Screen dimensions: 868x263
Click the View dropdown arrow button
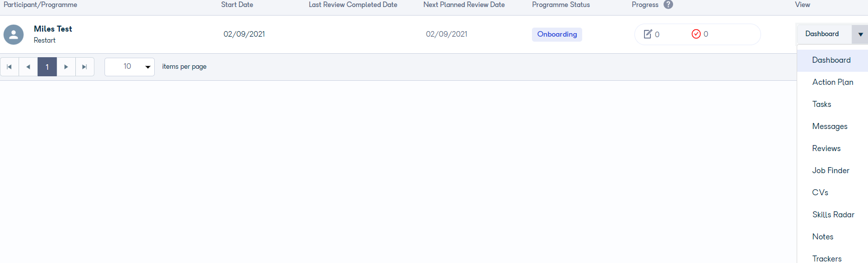tap(860, 34)
